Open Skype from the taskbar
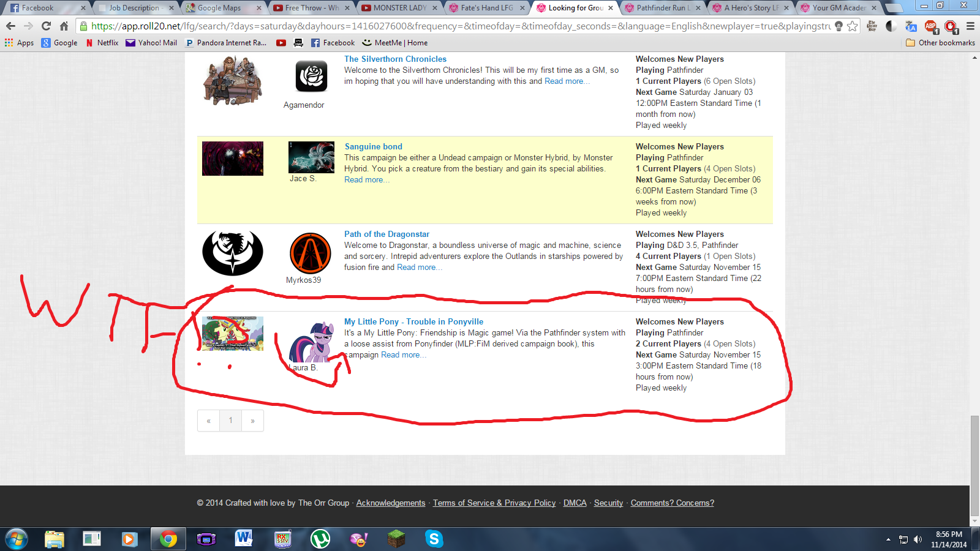This screenshot has height=551, width=980. tap(434, 539)
